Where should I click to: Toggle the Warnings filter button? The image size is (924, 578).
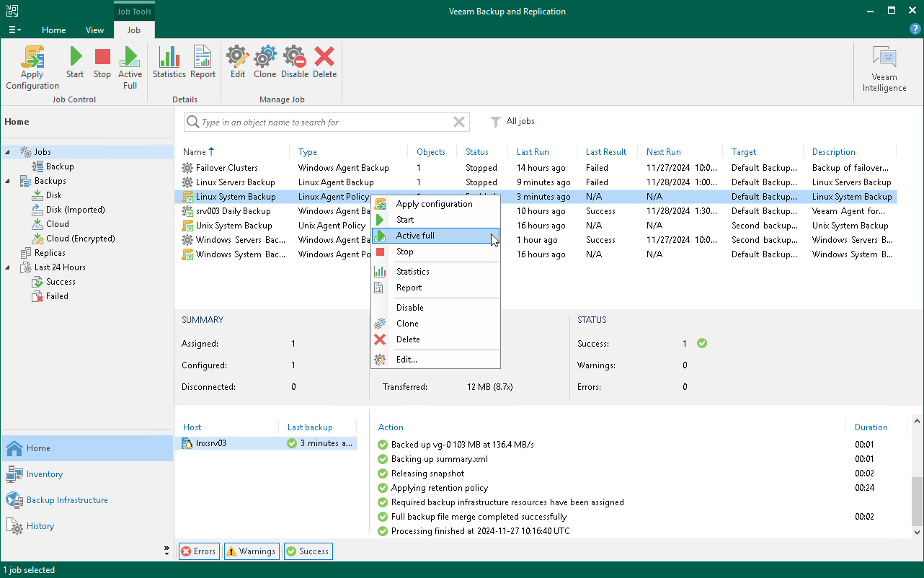point(251,551)
